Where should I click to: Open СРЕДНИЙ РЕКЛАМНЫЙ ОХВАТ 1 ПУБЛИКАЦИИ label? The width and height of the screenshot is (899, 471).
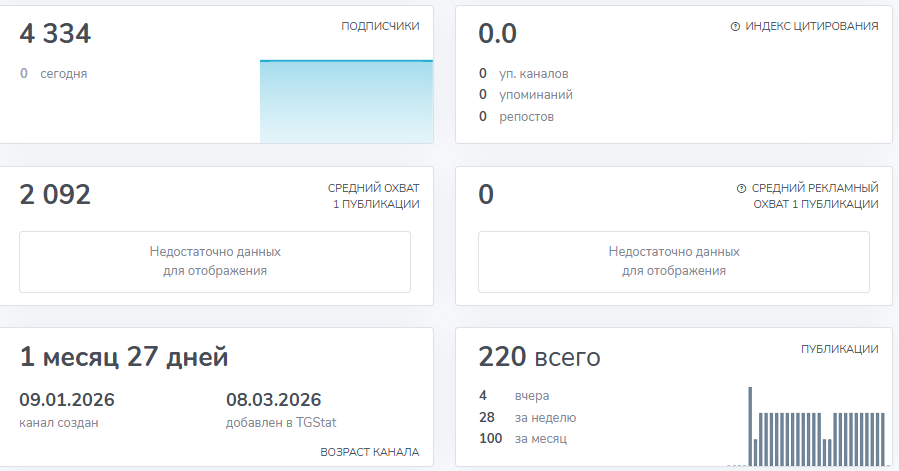815,196
